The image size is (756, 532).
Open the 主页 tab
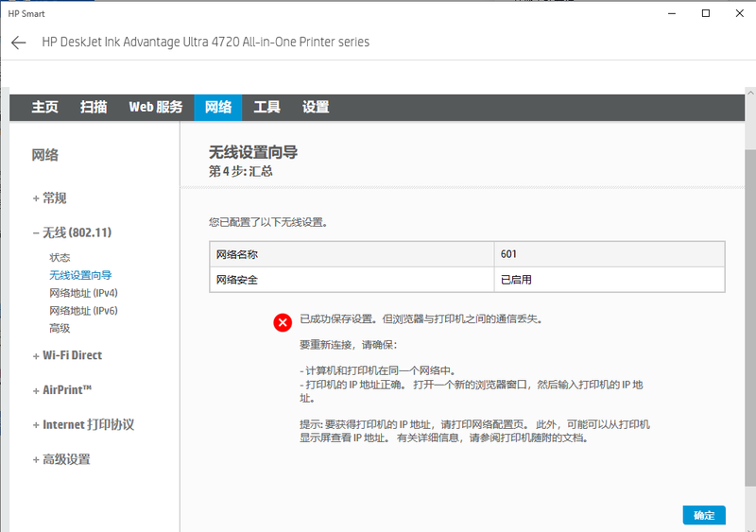(44, 108)
